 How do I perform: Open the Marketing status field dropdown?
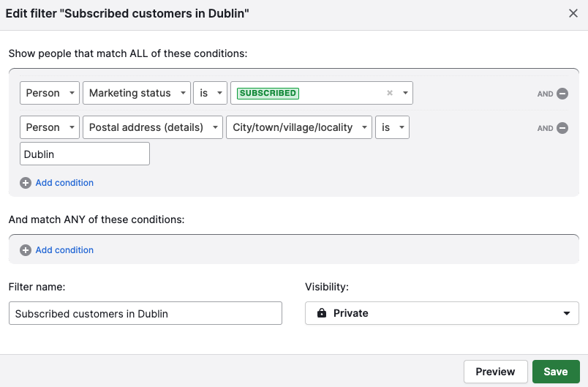point(137,93)
